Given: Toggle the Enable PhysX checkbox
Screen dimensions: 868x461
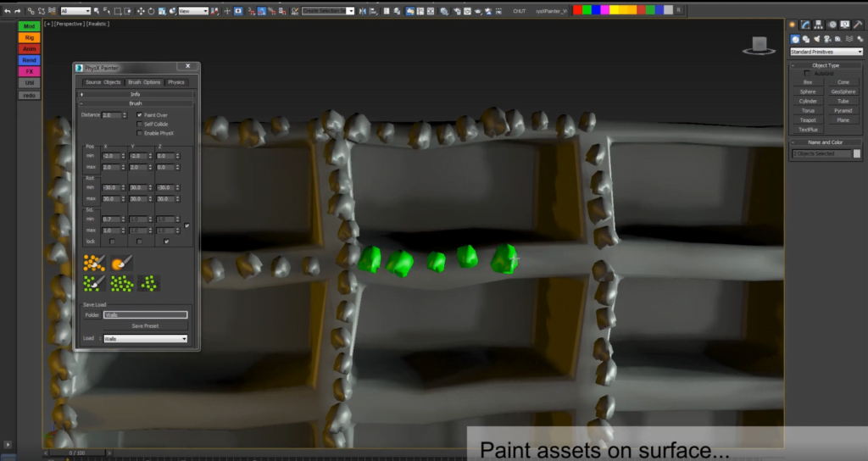Looking at the screenshot, I should pyautogui.click(x=140, y=133).
